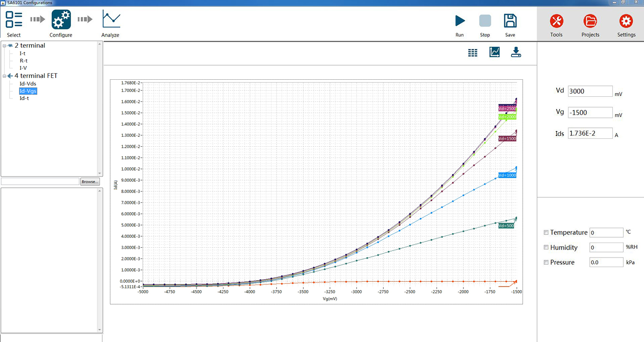The image size is (644, 342).
Task: Edit the Vg value field
Action: pyautogui.click(x=590, y=112)
